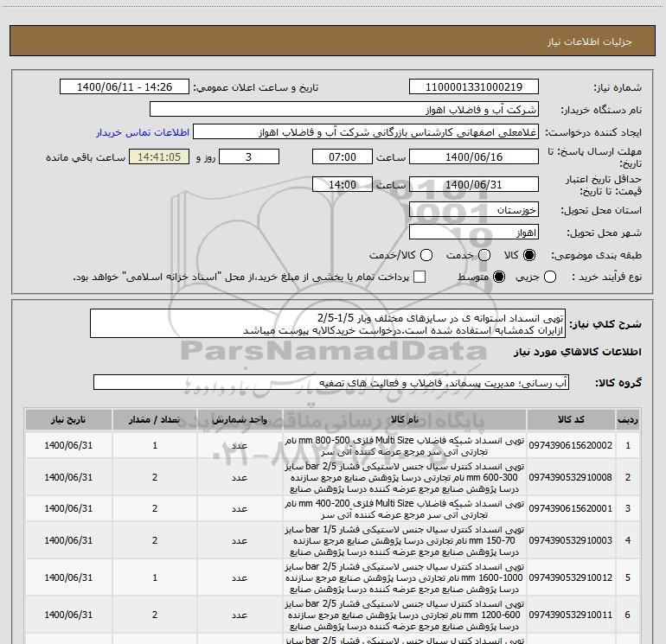Select product code 0974390532910011

click(571, 615)
